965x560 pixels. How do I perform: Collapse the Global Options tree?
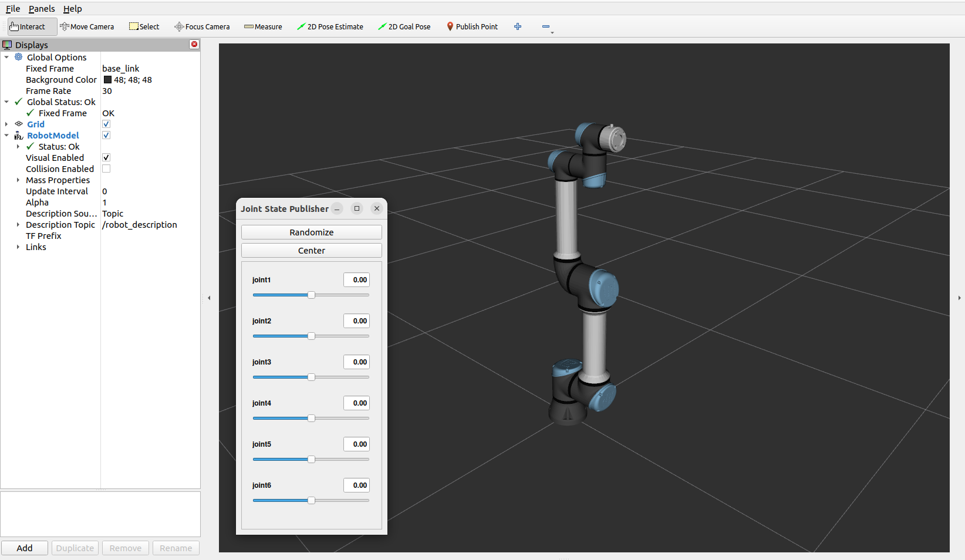click(6, 57)
